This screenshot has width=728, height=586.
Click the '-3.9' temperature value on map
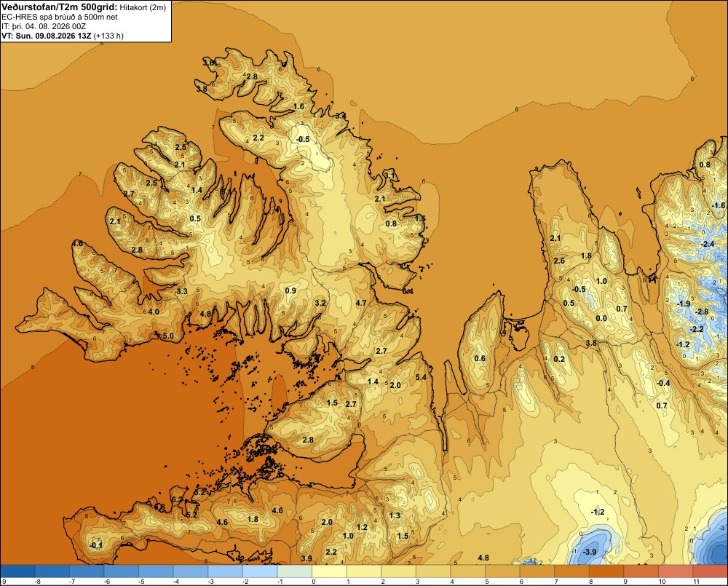(589, 552)
